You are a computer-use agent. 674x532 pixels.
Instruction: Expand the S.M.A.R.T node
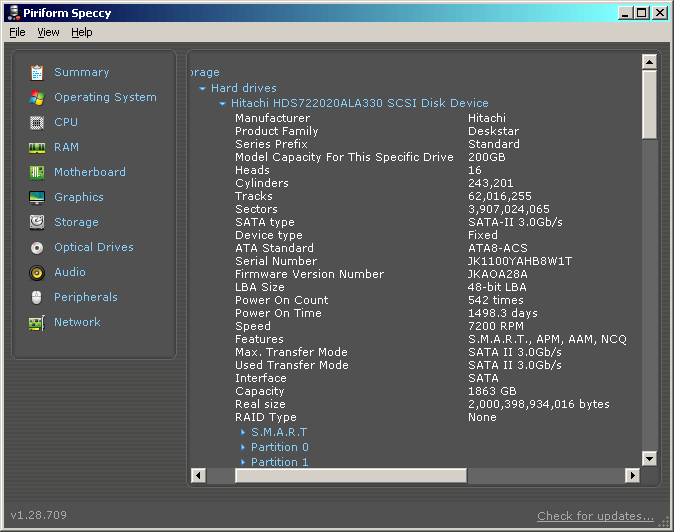[x=243, y=432]
